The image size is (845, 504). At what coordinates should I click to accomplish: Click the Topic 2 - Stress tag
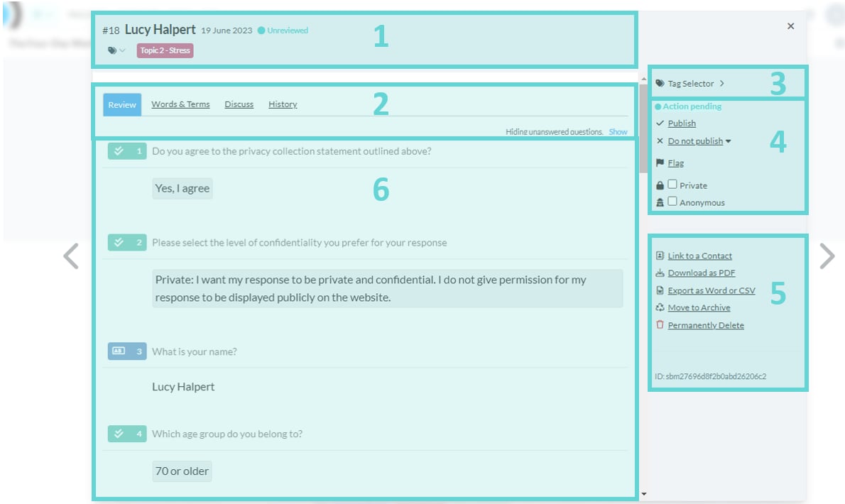point(165,50)
